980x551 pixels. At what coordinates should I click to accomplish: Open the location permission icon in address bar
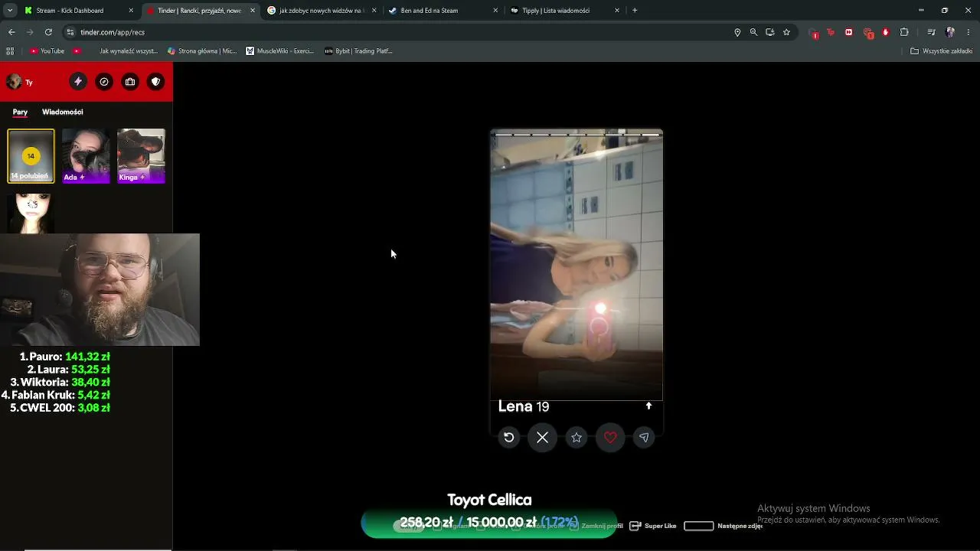click(737, 32)
